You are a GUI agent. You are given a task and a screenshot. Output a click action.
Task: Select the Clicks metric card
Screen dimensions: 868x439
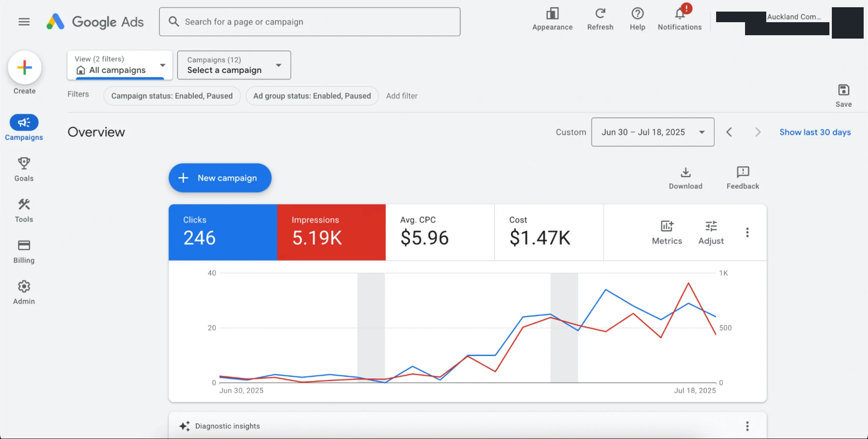click(223, 233)
